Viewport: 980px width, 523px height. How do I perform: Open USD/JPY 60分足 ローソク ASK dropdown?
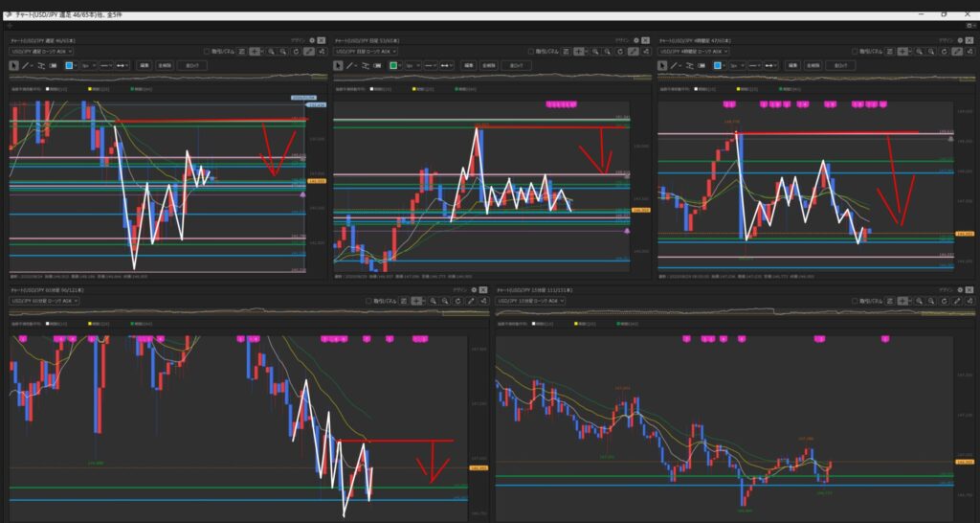(44, 301)
